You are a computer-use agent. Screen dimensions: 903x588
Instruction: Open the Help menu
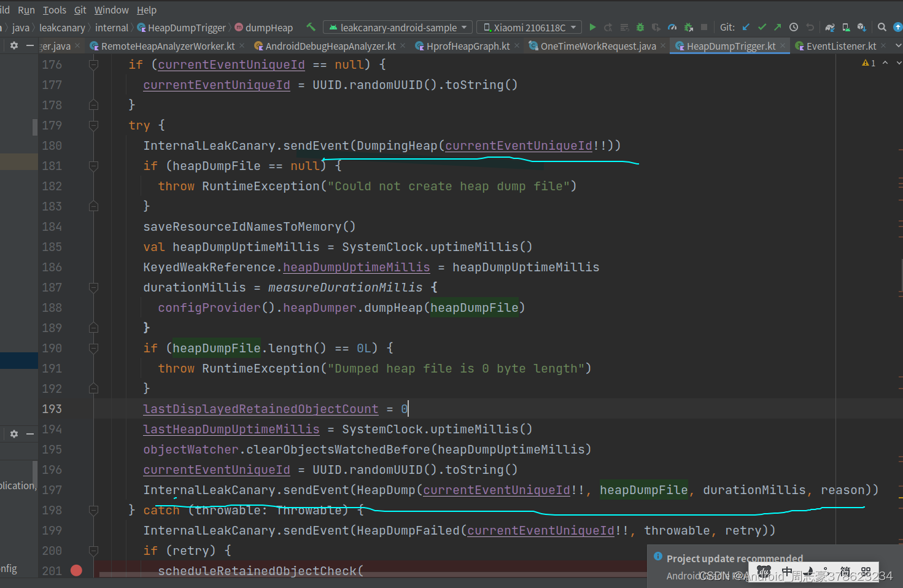[147, 10]
